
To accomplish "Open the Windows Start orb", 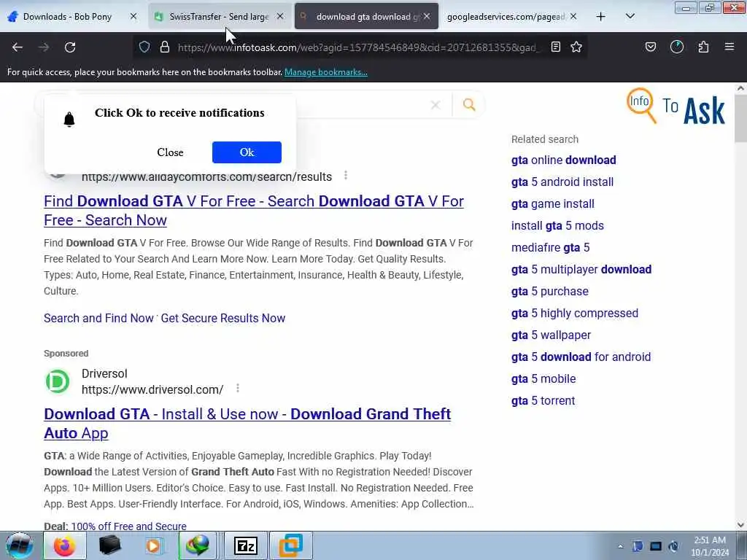I will tap(19, 545).
